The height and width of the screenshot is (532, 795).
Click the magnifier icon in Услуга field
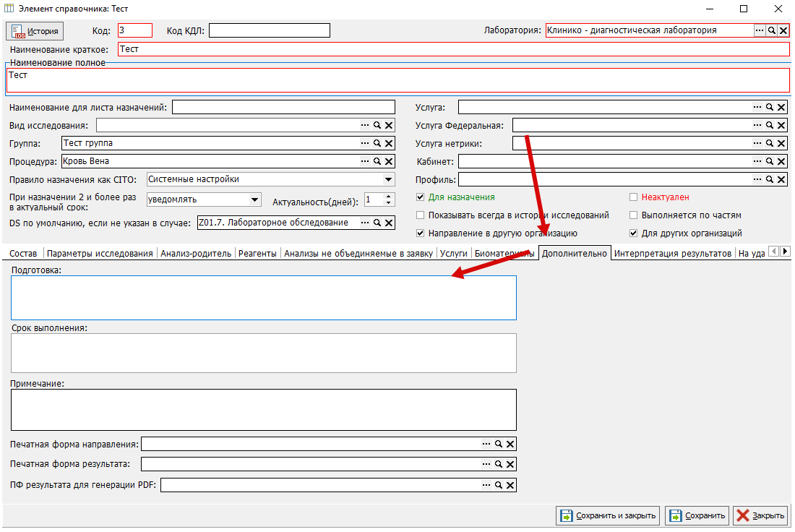769,107
